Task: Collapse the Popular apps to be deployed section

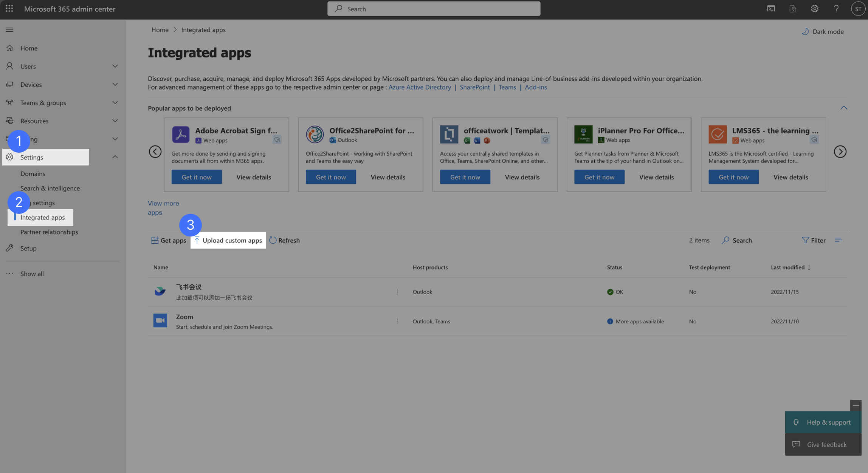Action: (843, 108)
